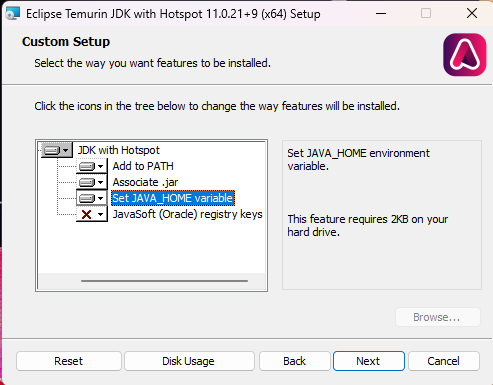Image resolution: width=493 pixels, height=385 pixels.
Task: Select the Set JAVA_HOME variable tree item
Action: pyautogui.click(x=173, y=198)
